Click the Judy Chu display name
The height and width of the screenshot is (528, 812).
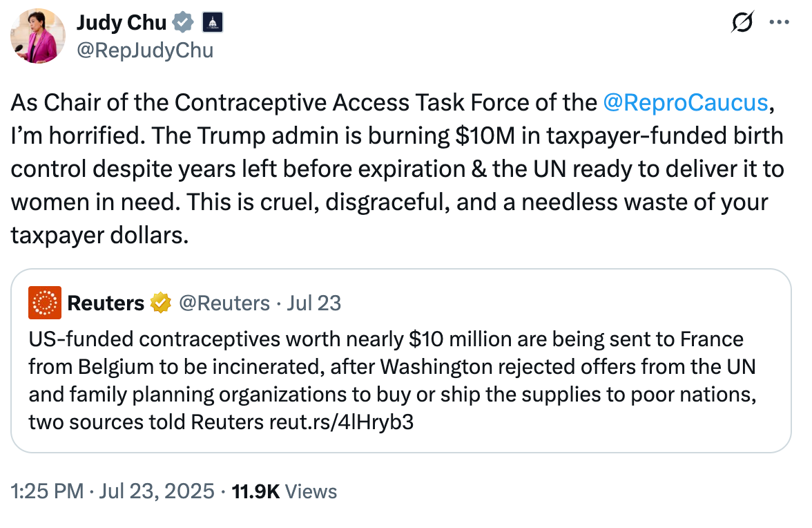point(121,23)
